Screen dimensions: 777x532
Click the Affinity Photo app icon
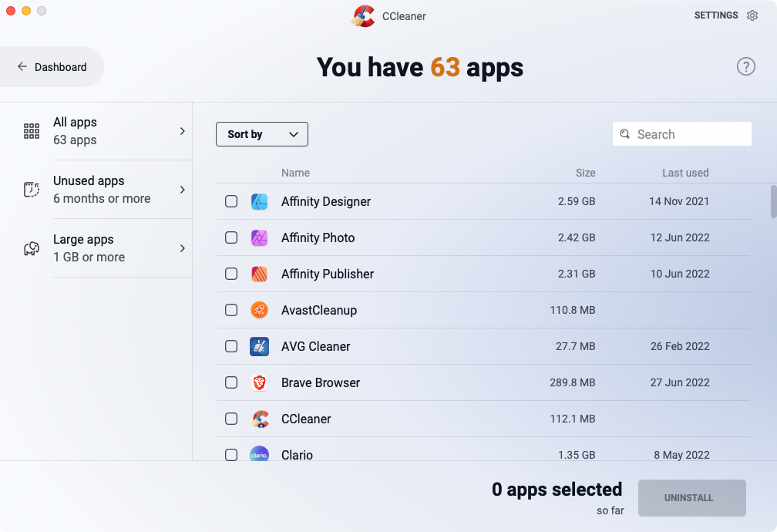pyautogui.click(x=259, y=237)
